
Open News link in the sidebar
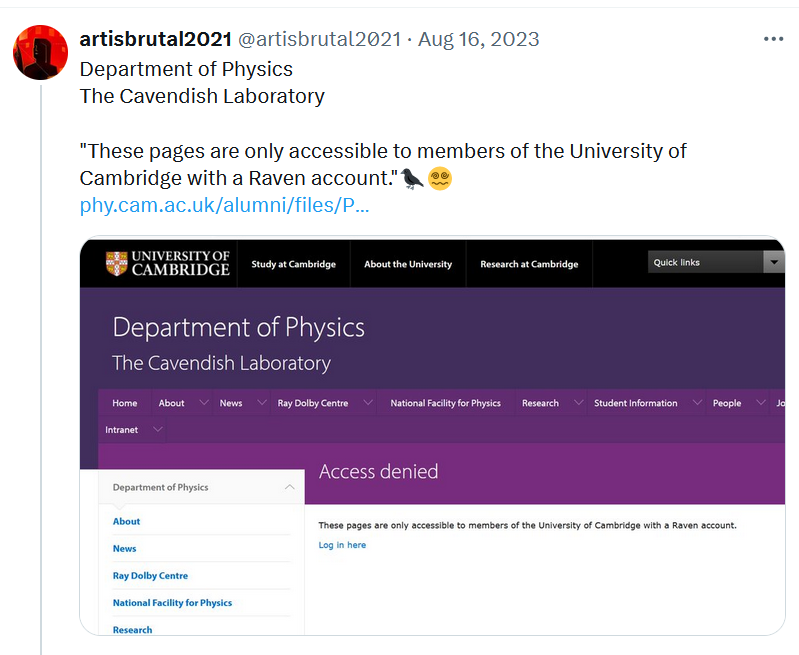click(124, 548)
